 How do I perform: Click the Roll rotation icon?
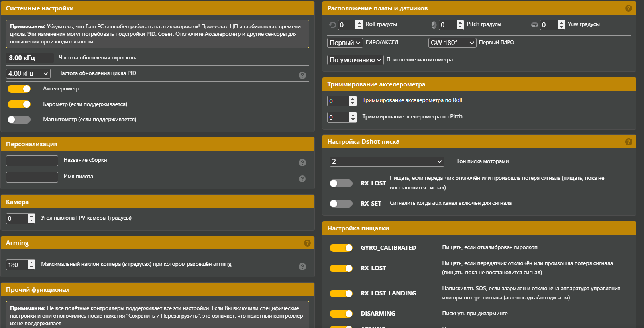[332, 25]
